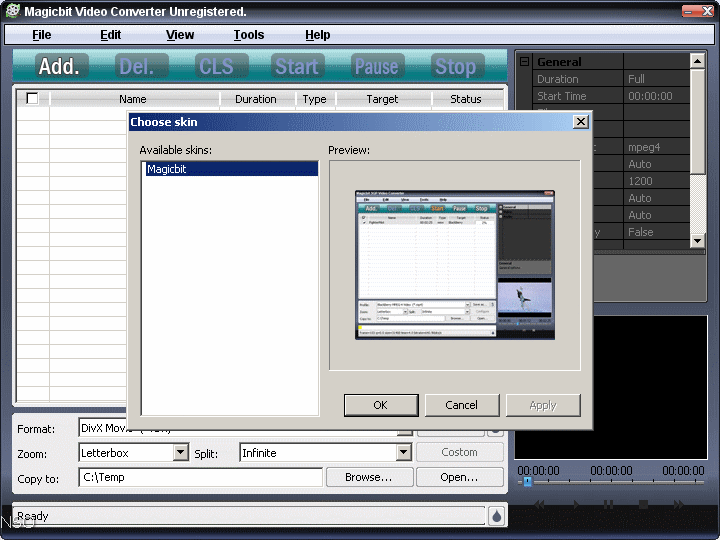Image resolution: width=720 pixels, height=540 pixels.
Task: Click the Start toolbar button
Action: coord(297,67)
